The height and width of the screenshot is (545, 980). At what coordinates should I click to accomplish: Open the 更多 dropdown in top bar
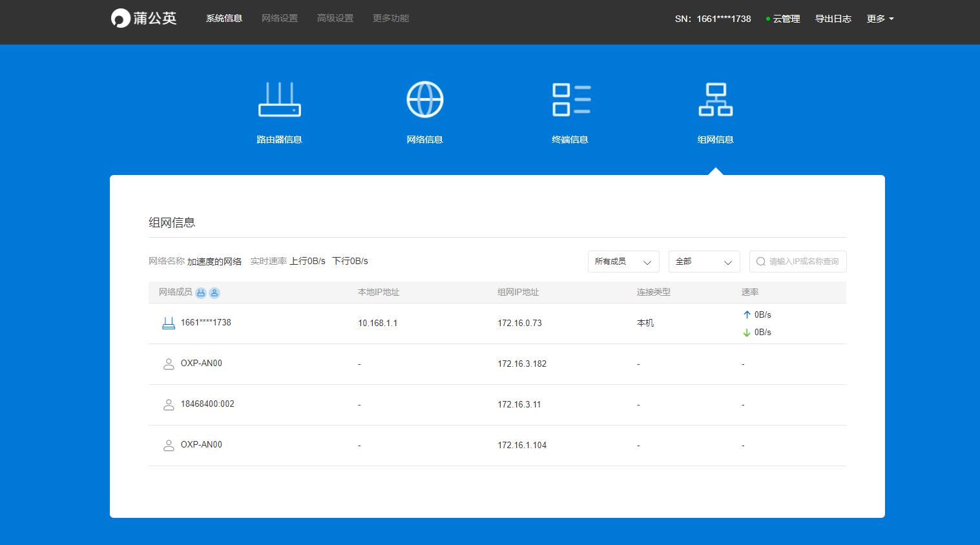coord(880,19)
